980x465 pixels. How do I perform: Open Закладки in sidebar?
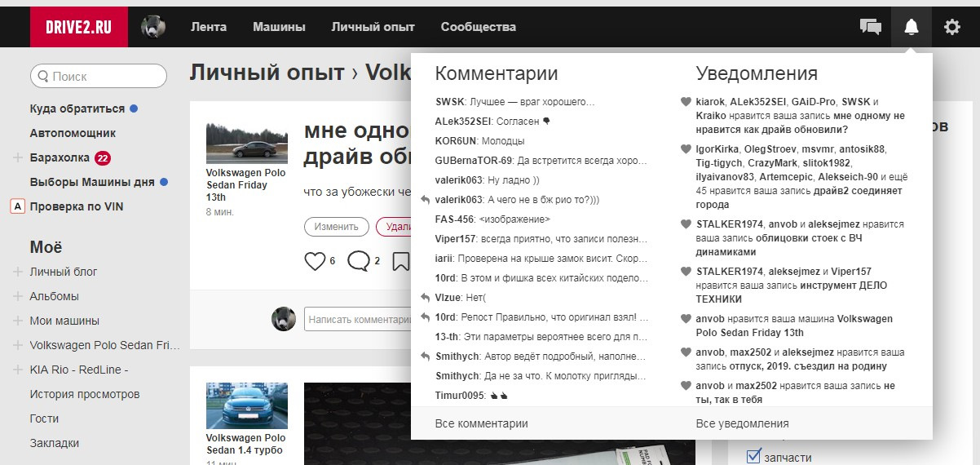(55, 443)
